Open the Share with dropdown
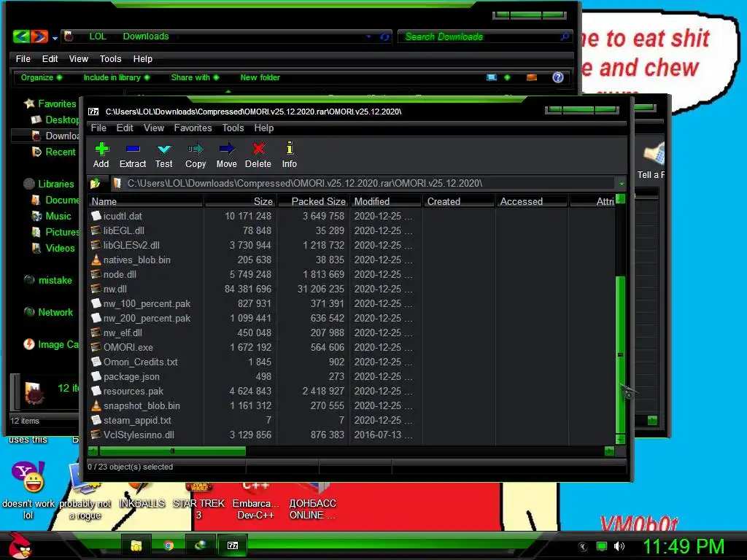This screenshot has height=560, width=747. tap(195, 77)
